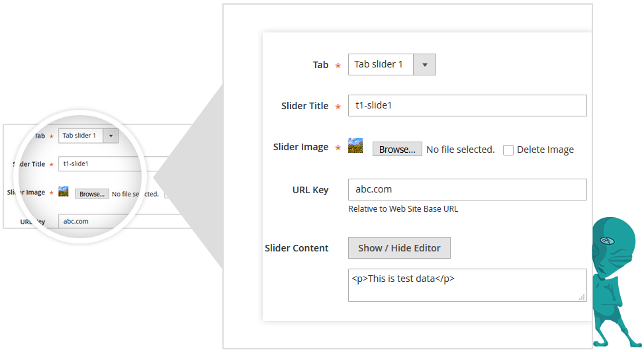
Task: Click the red asterisk beside the large Slider Title label
Action: 338,107
